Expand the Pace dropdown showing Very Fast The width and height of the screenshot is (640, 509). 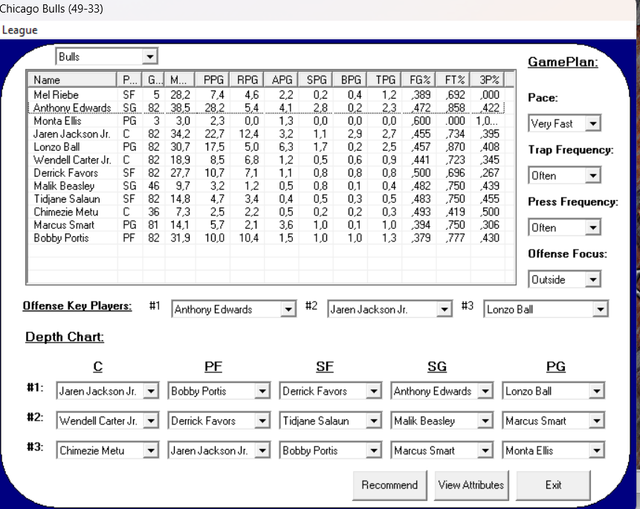[564, 123]
